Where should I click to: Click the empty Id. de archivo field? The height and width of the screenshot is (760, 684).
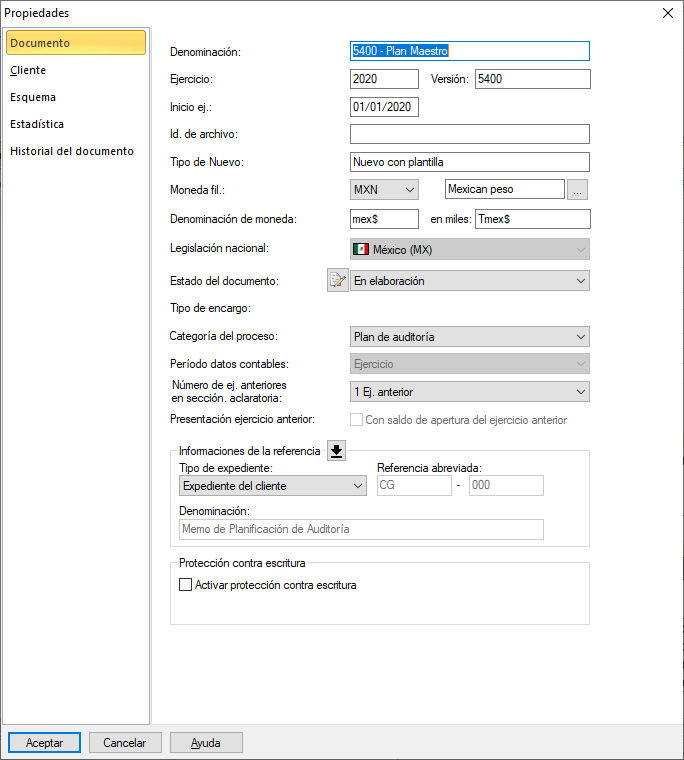pos(470,134)
